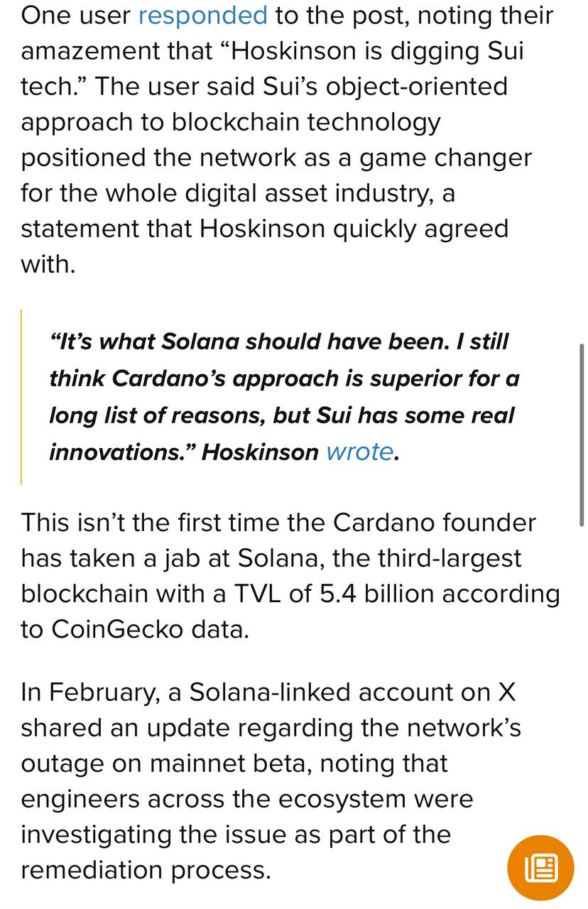Open the "responded" hyperlink
This screenshot has height=909, width=588.
pyautogui.click(x=202, y=15)
